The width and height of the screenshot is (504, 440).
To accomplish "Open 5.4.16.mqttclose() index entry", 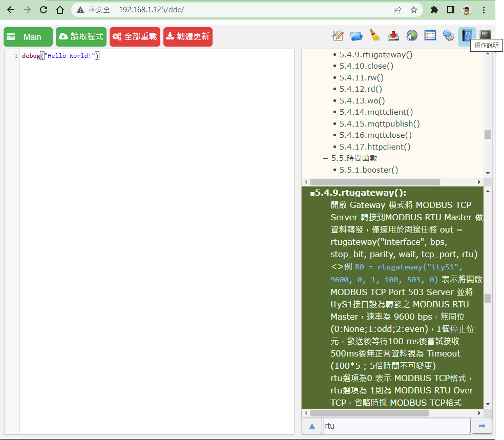I will coord(375,135).
